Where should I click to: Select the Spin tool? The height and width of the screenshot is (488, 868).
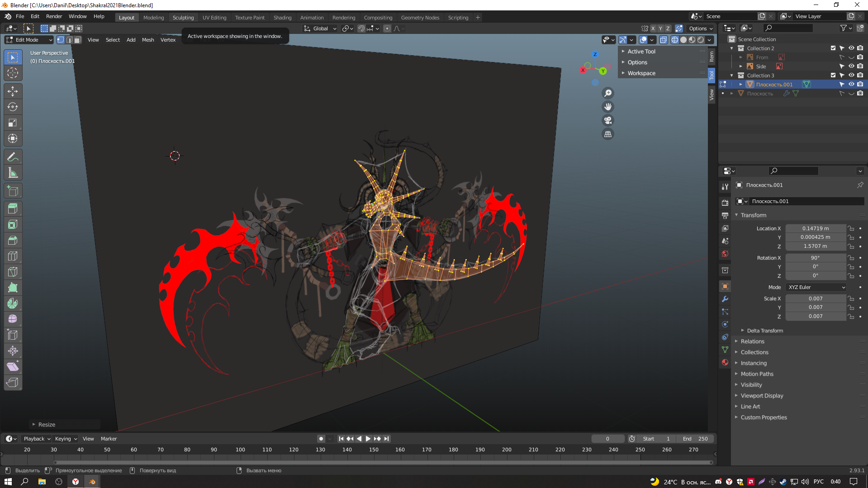(x=13, y=303)
